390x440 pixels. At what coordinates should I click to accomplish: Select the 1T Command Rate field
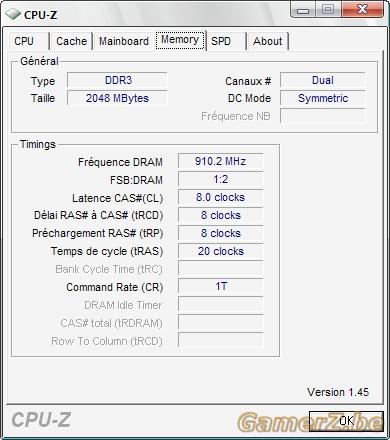click(220, 286)
